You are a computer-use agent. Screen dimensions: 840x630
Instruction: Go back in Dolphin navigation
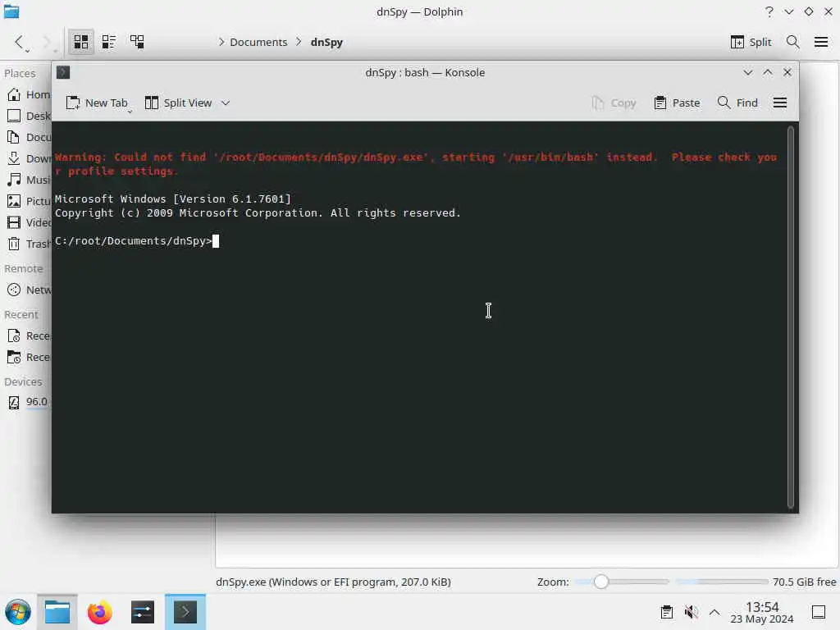click(20, 42)
